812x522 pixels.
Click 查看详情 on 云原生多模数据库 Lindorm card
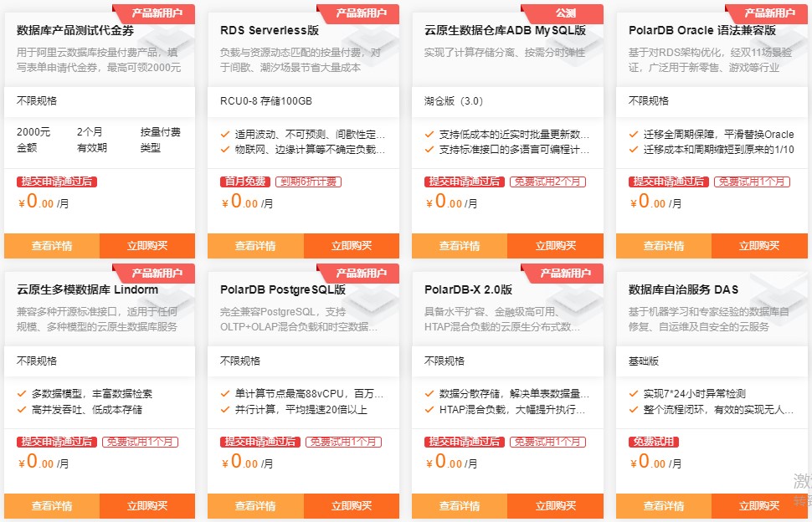pos(49,506)
